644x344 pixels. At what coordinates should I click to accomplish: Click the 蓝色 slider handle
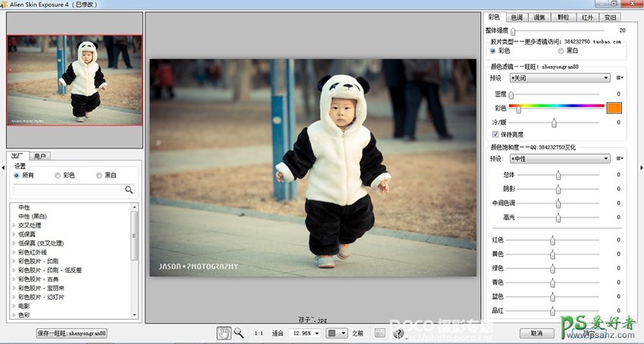pyautogui.click(x=553, y=297)
